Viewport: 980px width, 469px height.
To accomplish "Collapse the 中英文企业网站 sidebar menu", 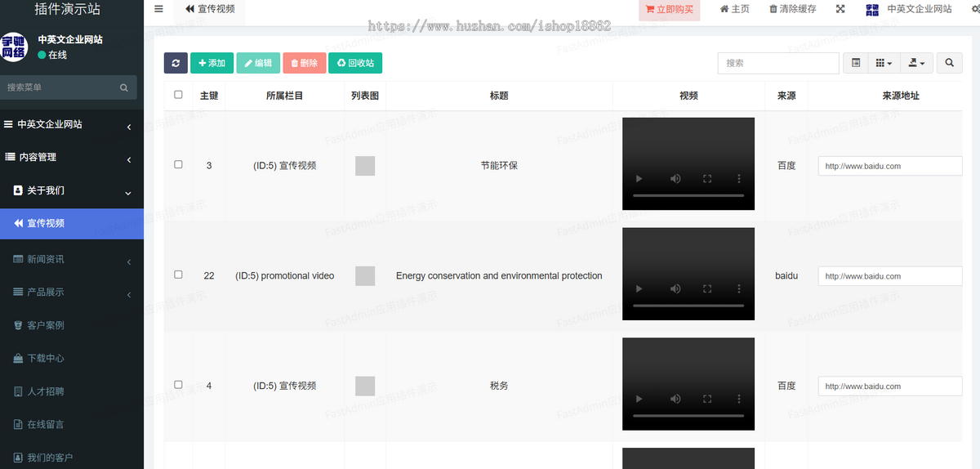I will tap(72, 125).
